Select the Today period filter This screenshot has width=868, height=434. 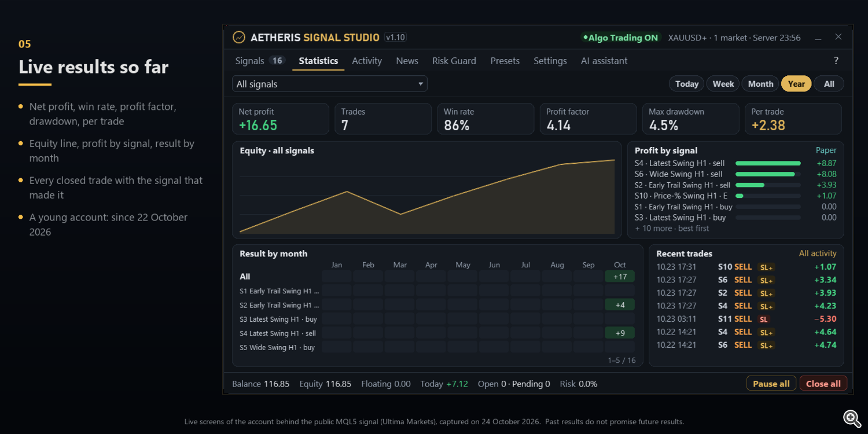(687, 84)
